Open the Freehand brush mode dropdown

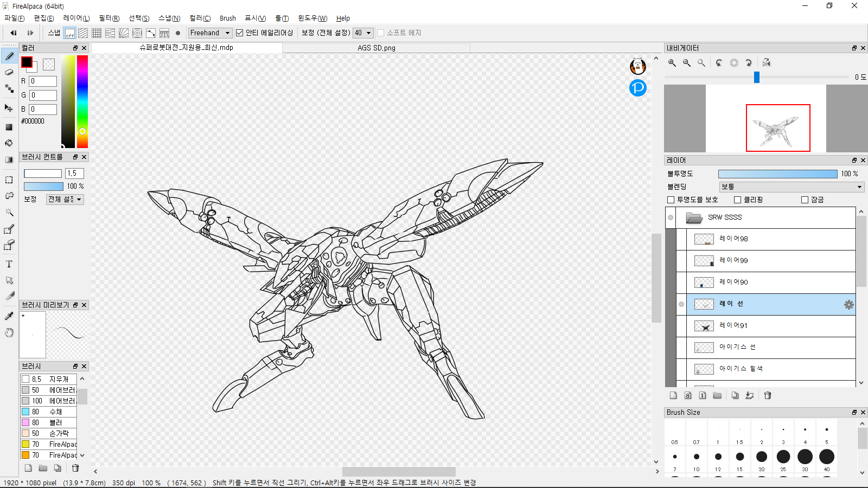click(x=210, y=33)
